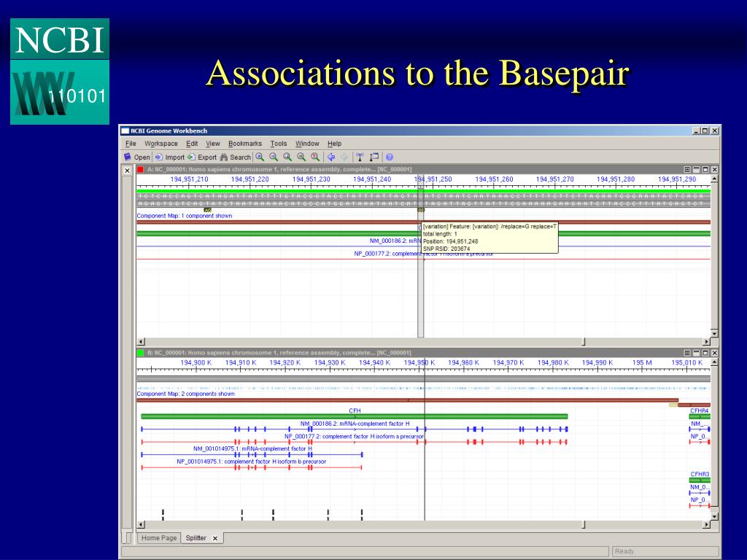Click view A's panel menu icon
Viewport: 747px width, 560px height.
tap(687, 169)
